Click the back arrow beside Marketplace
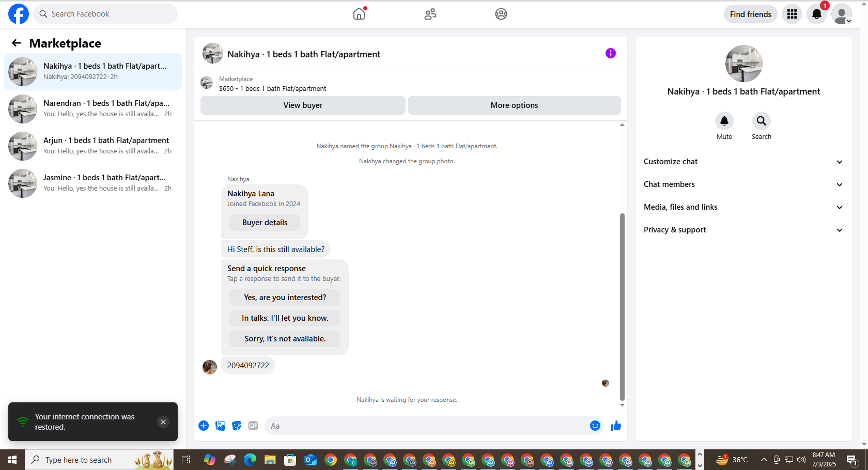This screenshot has width=868, height=470. (x=17, y=43)
